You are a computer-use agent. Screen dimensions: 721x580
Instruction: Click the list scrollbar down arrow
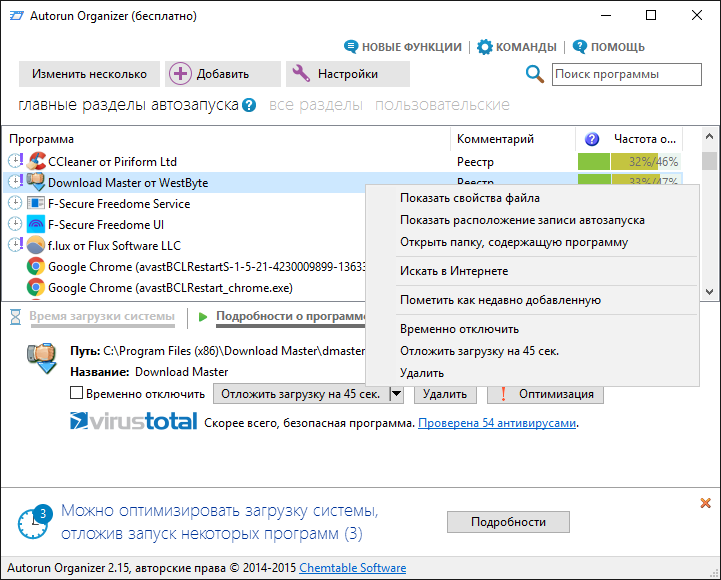pyautogui.click(x=709, y=292)
